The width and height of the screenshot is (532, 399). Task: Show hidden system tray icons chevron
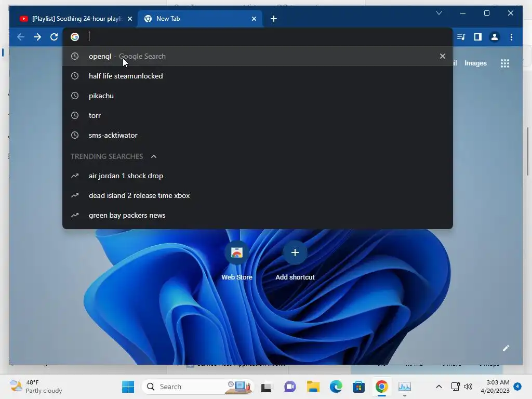click(438, 387)
